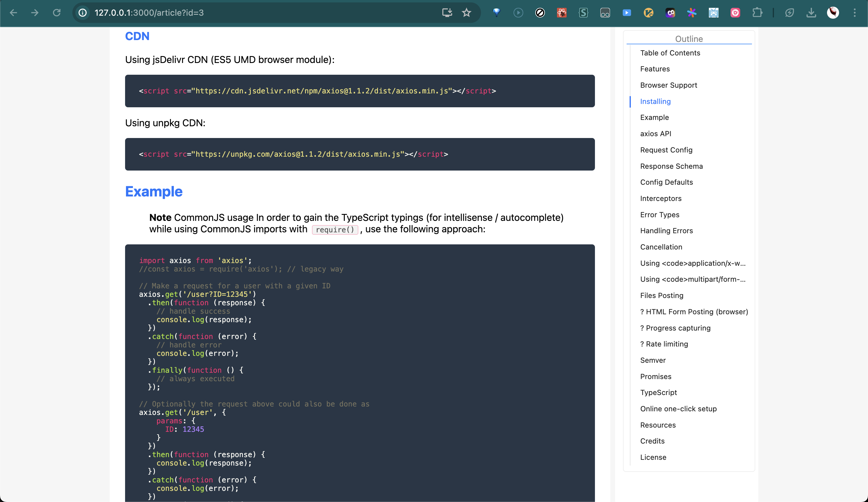
Task: Navigate to Example in the outline
Action: pyautogui.click(x=654, y=118)
